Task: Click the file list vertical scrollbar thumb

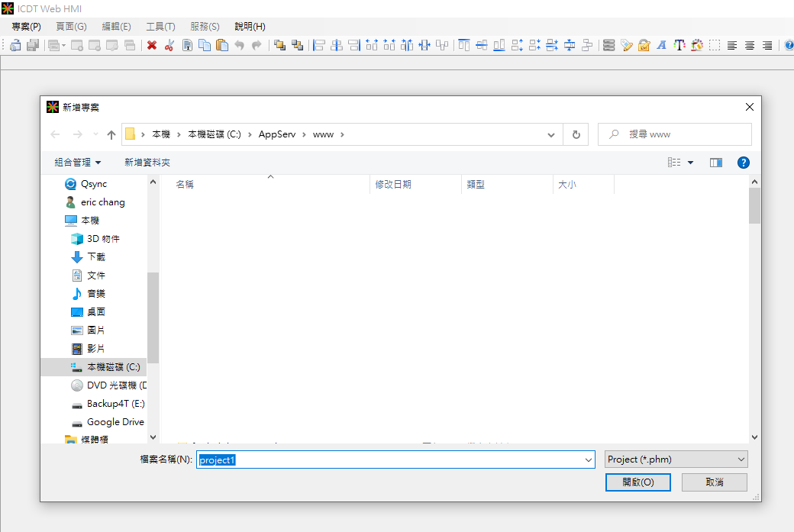Action: [x=754, y=205]
